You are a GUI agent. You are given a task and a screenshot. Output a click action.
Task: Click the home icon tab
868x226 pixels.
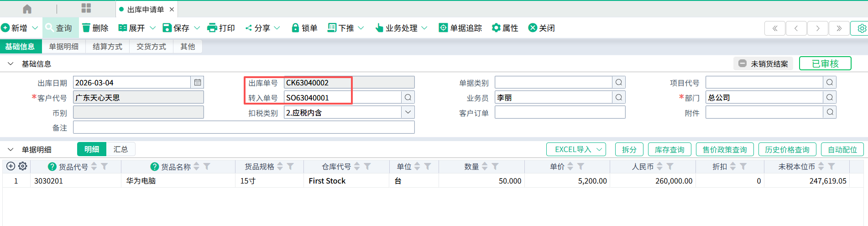point(27,9)
